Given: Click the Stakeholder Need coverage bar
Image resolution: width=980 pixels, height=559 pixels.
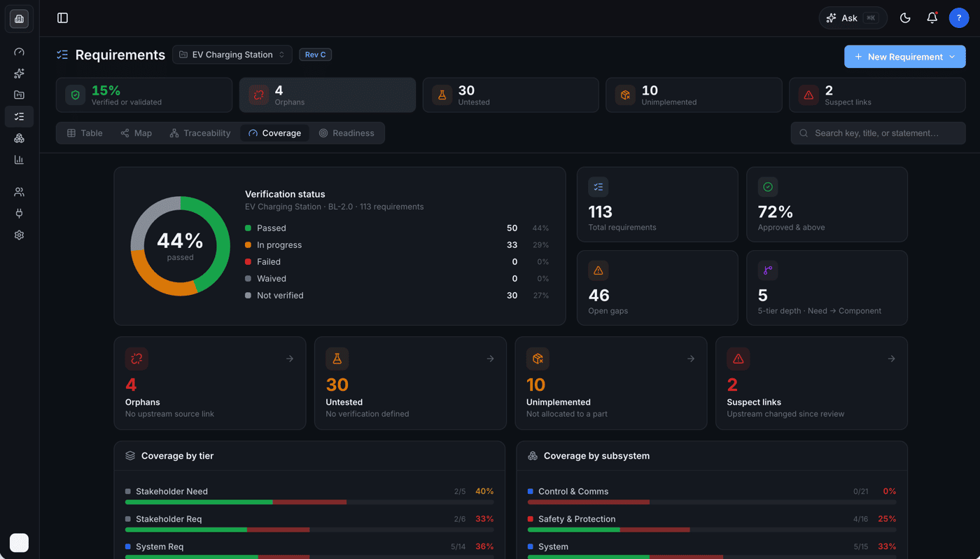Looking at the screenshot, I should (309, 502).
